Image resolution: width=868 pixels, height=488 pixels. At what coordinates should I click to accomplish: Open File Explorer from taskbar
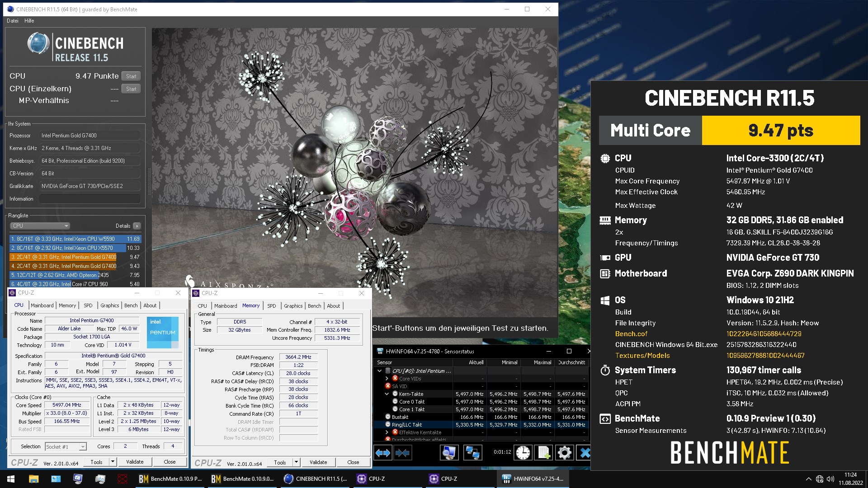[x=33, y=479]
